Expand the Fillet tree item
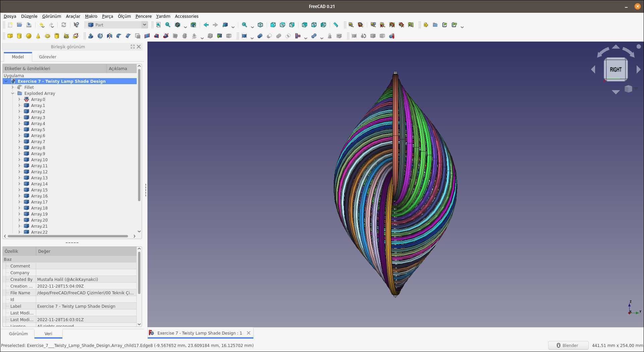The image size is (644, 352). [x=13, y=87]
